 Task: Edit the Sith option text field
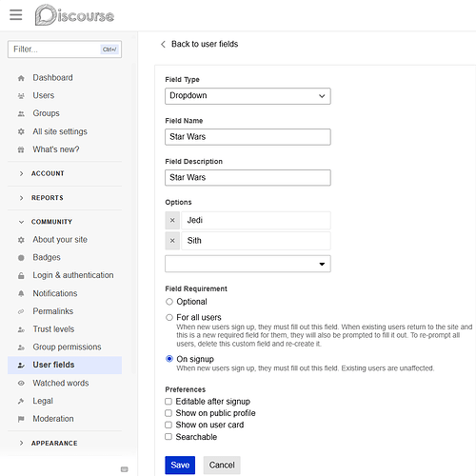(x=256, y=241)
